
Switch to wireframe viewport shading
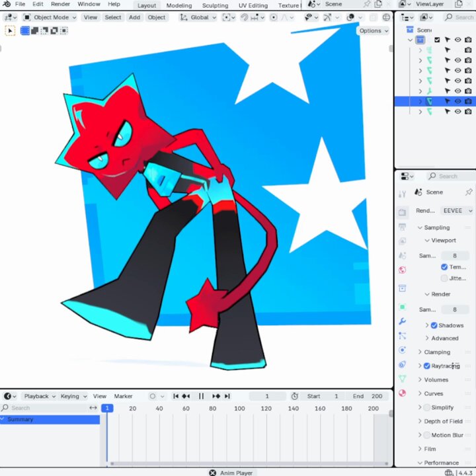click(386, 17)
